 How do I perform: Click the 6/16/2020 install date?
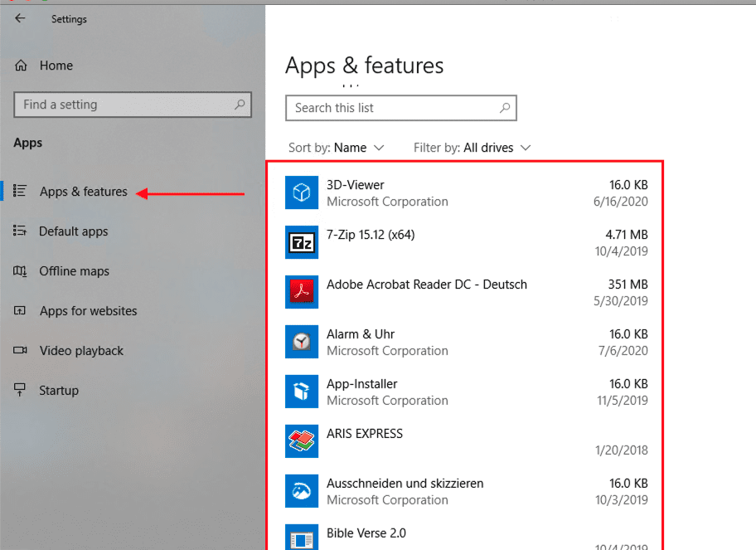click(621, 202)
